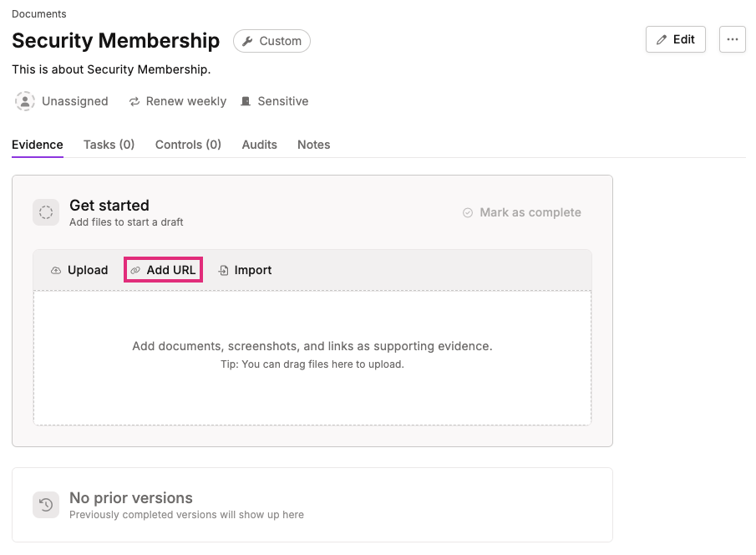756x555 pixels.
Task: Click 'Add files to start a draft' text
Action: [x=126, y=222]
